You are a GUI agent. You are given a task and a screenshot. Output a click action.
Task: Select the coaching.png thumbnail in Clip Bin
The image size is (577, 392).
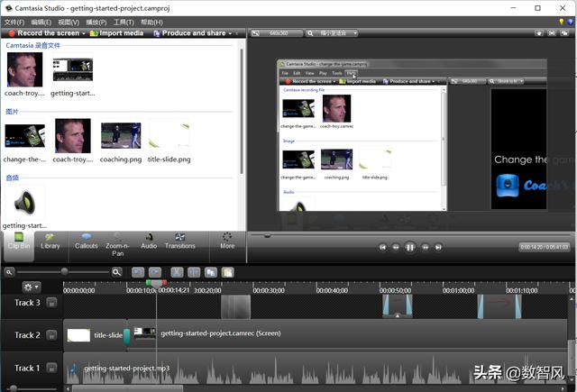tap(121, 136)
